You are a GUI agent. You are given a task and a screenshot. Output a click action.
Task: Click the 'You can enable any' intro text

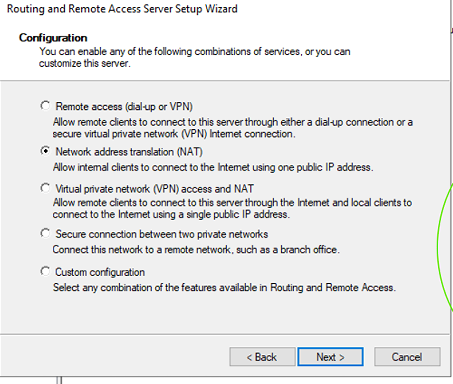pos(195,57)
